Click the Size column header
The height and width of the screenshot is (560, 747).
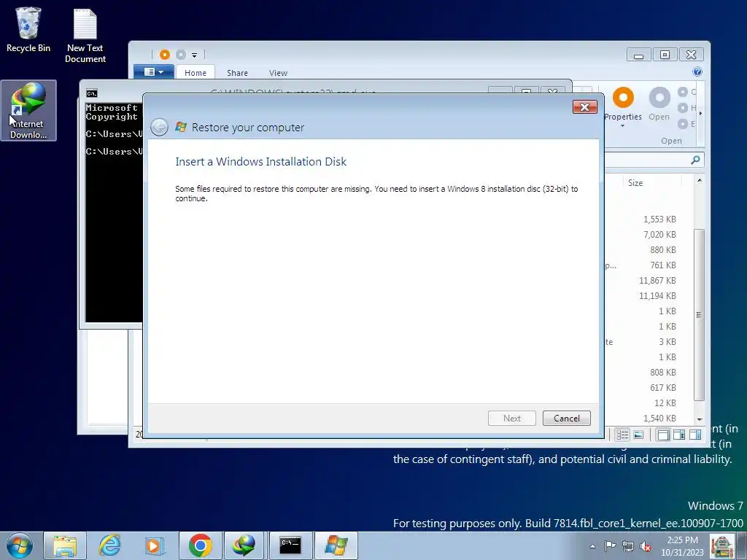pyautogui.click(x=635, y=183)
